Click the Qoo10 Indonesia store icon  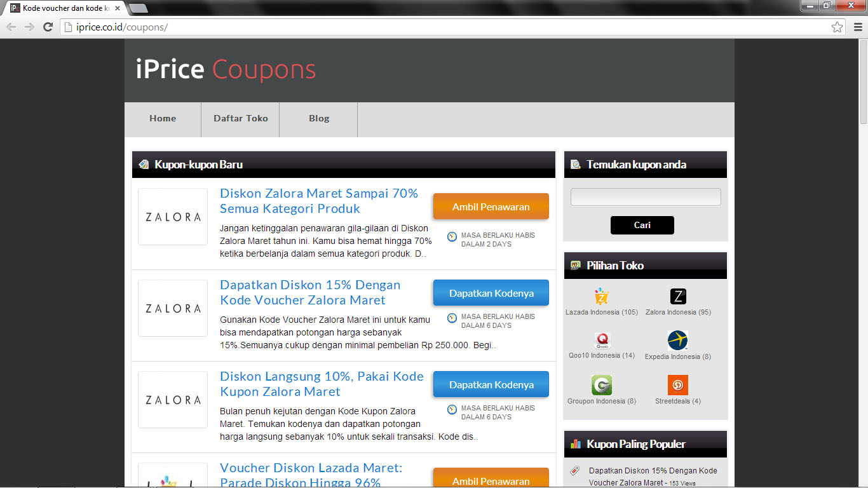tap(602, 341)
